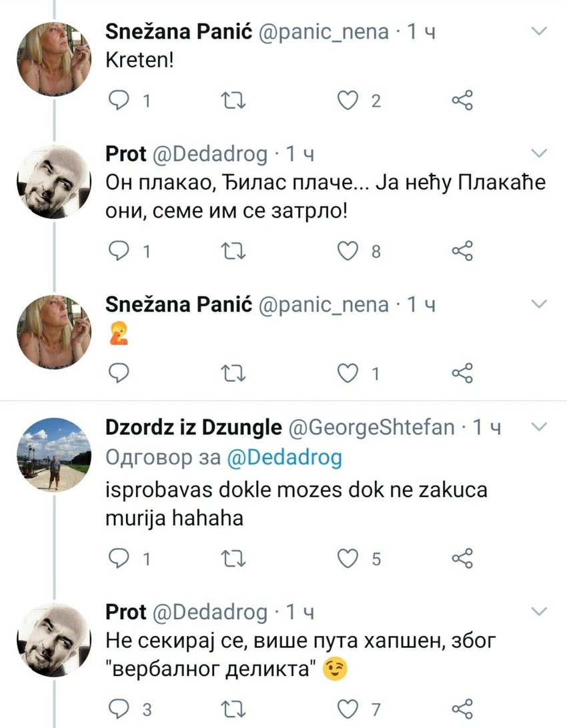Select the retweet icon under the "Kreten!" tweet
The width and height of the screenshot is (567, 728).
click(232, 100)
